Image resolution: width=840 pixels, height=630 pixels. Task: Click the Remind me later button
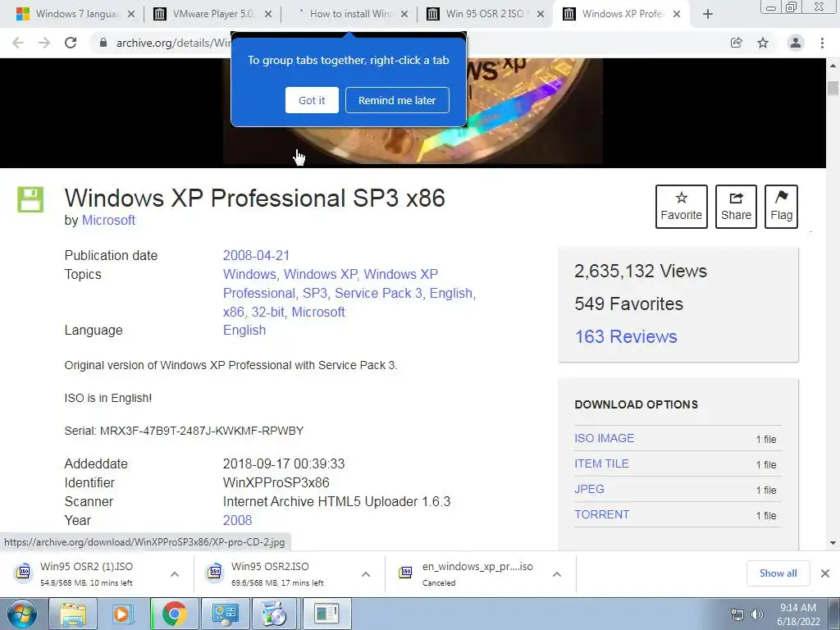click(397, 100)
